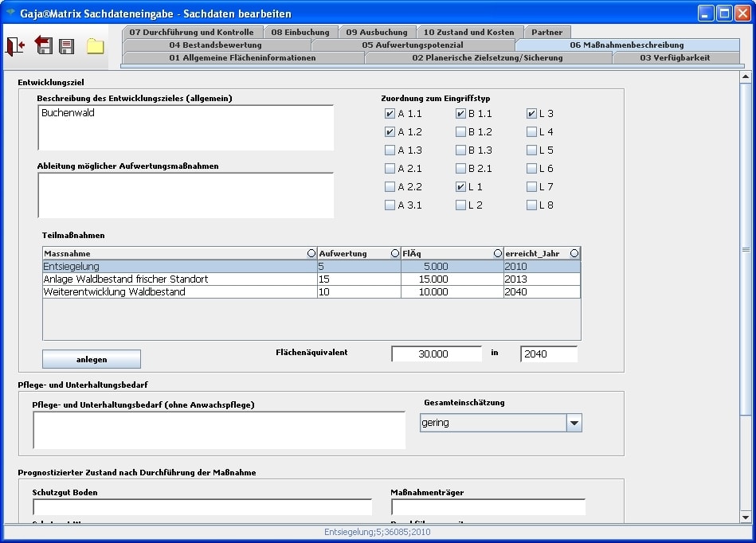Click the Aufwertung column header circle icon
756x543 pixels.
[x=394, y=253]
